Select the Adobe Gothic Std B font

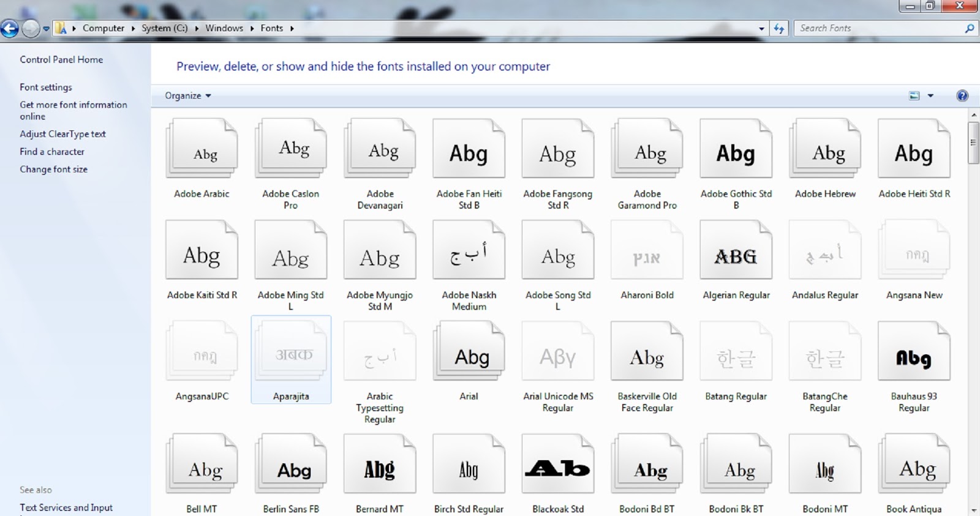736,149
